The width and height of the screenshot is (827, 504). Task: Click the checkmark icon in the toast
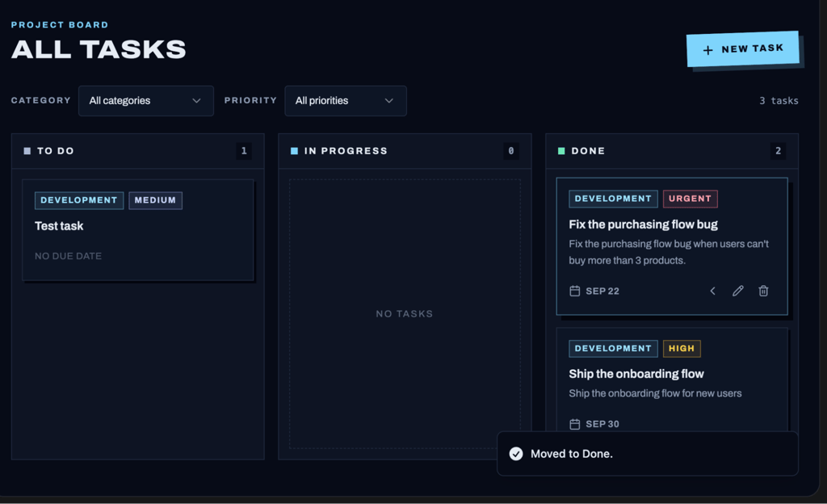516,454
